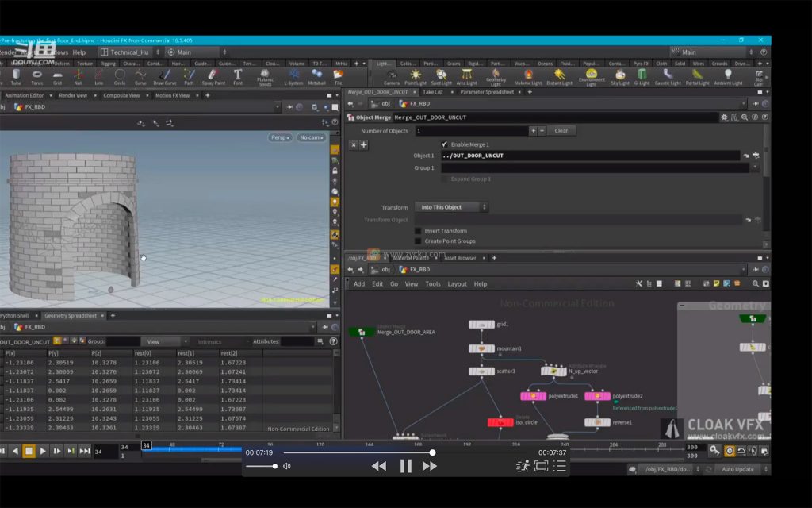
Task: Create a Camera from the shelf
Action: (391, 76)
